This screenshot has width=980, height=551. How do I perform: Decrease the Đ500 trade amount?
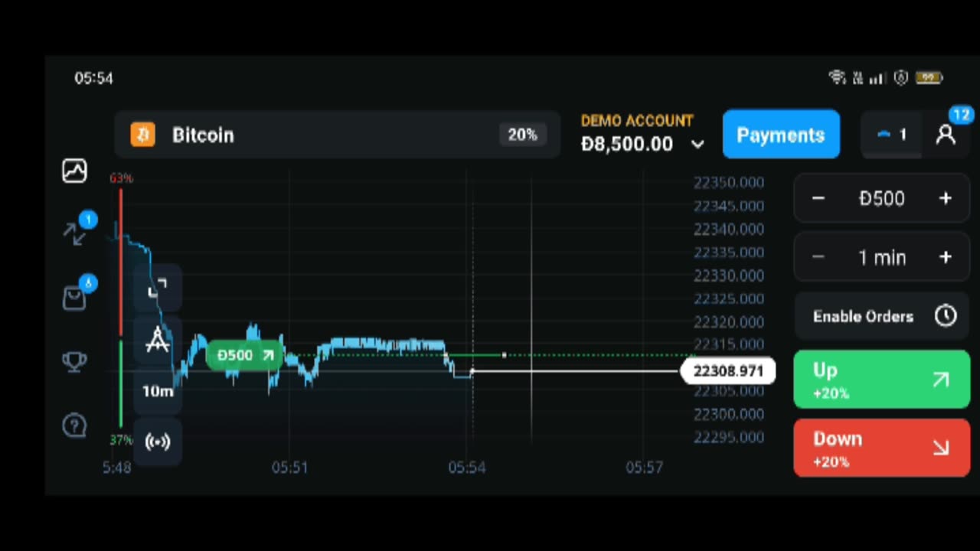tap(818, 198)
